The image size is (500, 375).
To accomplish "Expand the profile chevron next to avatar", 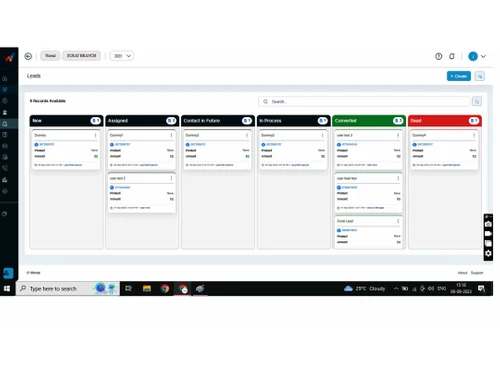I will (483, 56).
